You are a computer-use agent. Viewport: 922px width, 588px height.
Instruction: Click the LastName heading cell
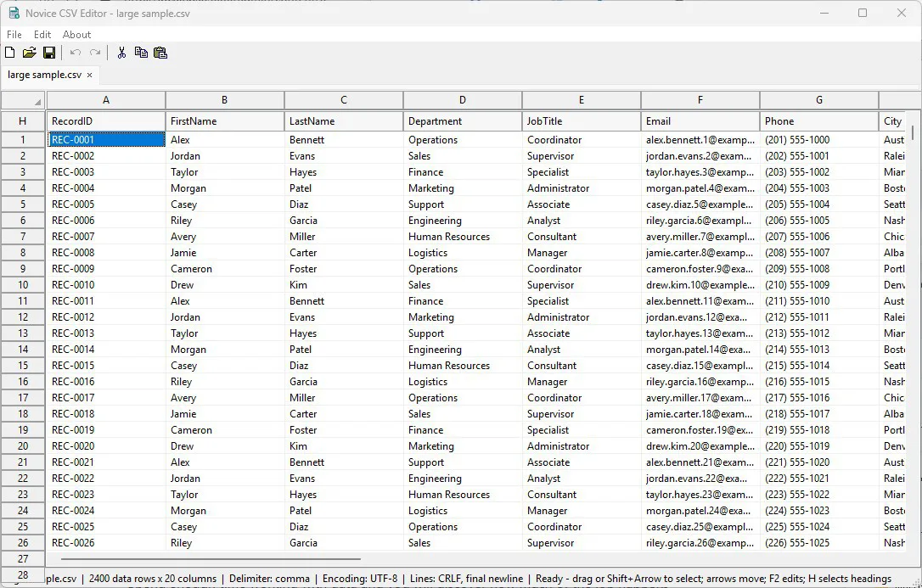(x=344, y=121)
